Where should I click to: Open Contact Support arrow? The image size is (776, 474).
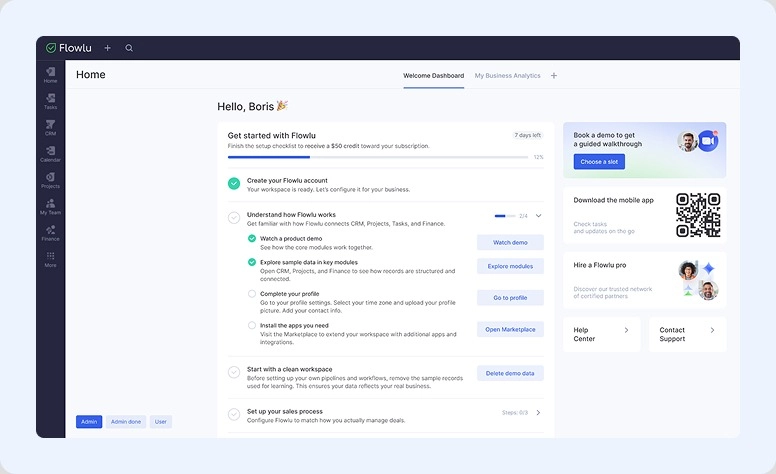(x=712, y=330)
